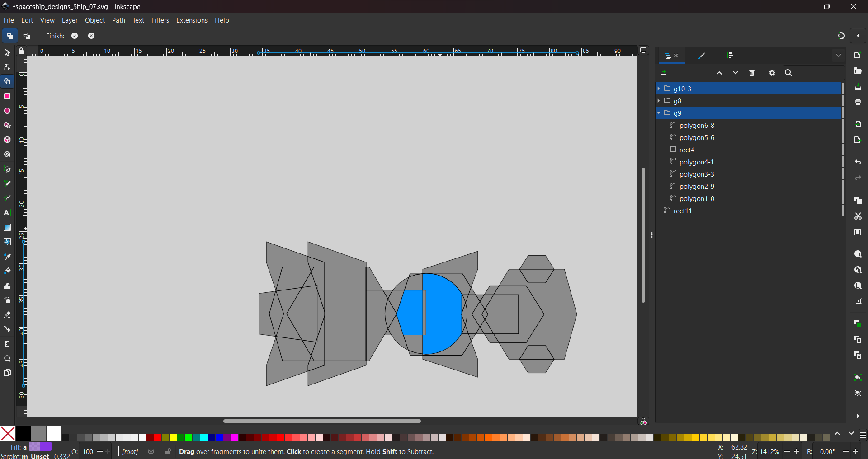868x459 pixels.
Task: Toggle current layer lock in status bar
Action: click(168, 452)
